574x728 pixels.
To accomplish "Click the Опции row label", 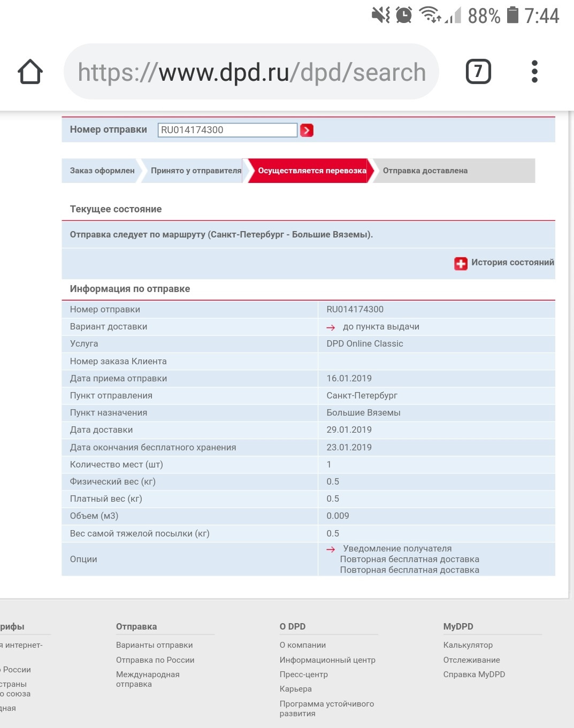I will click(83, 560).
